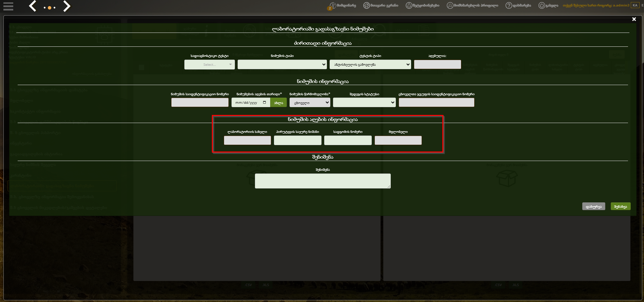The width and height of the screenshot is (644, 302).
Task: Click the დახურვა close button
Action: [594, 206]
